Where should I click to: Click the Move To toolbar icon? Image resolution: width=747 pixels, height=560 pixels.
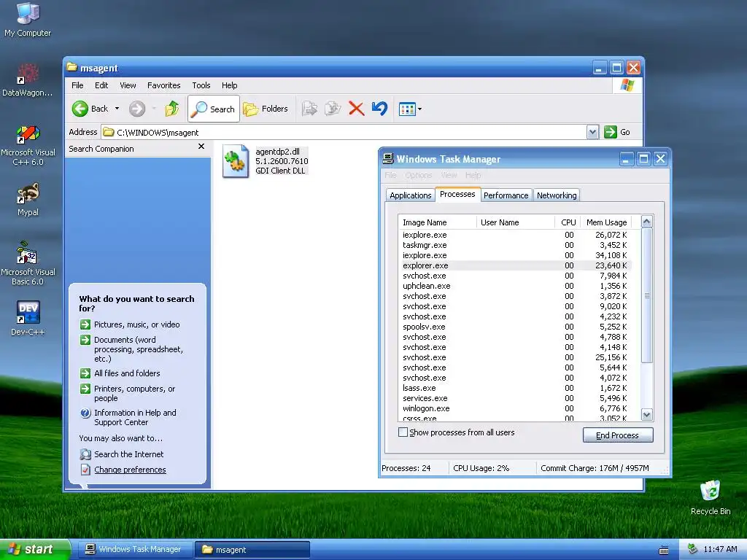pos(309,109)
